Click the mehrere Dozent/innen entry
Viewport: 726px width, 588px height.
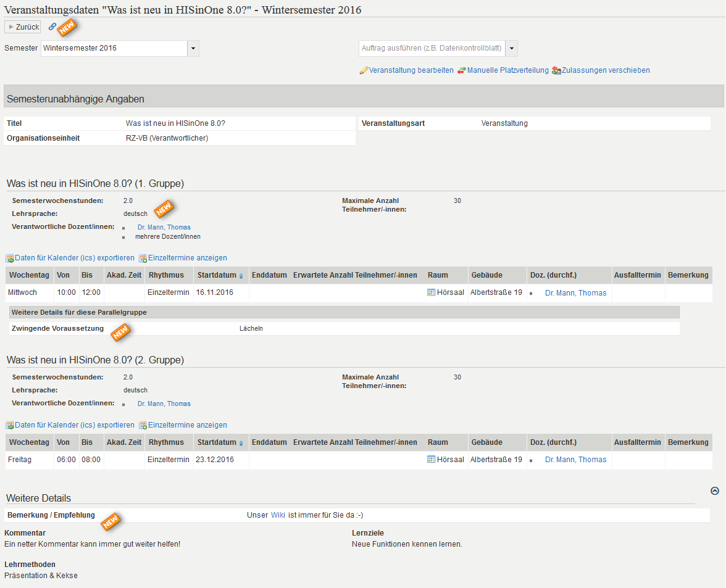[168, 236]
